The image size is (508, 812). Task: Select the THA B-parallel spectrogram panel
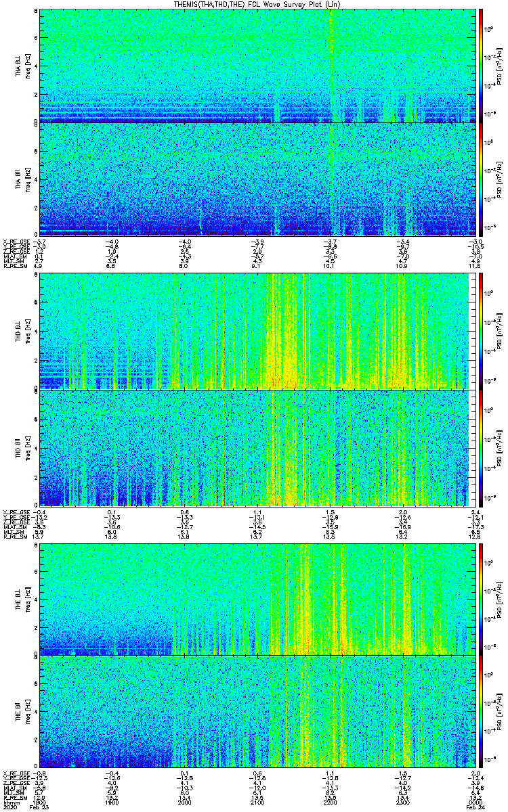[x=257, y=179]
